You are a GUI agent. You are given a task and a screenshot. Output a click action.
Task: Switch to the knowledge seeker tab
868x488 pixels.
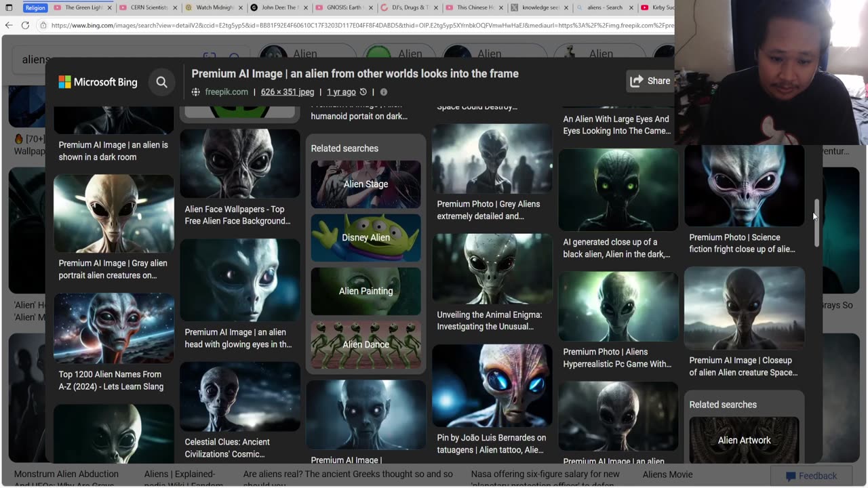pyautogui.click(x=540, y=7)
